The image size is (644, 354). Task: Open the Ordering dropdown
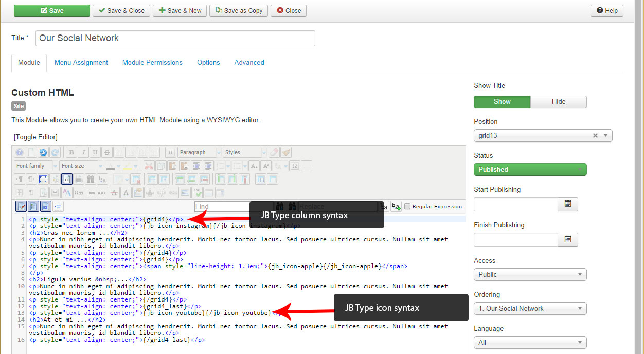[530, 308]
